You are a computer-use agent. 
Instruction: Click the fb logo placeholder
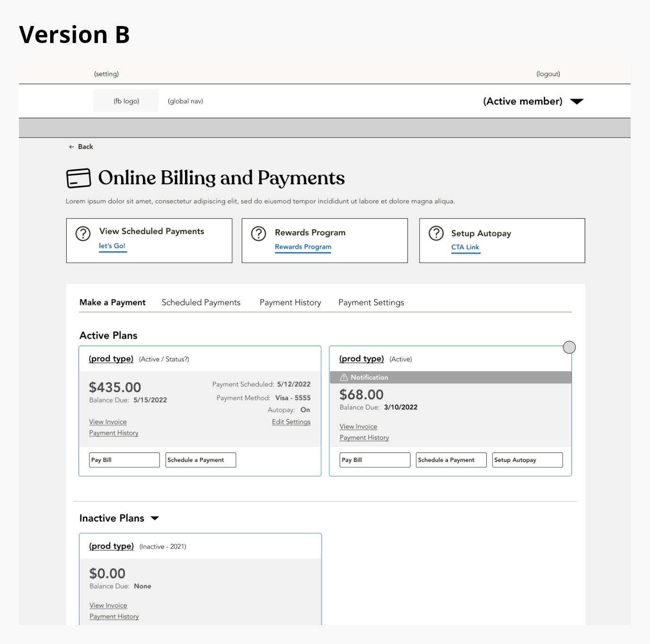point(126,101)
